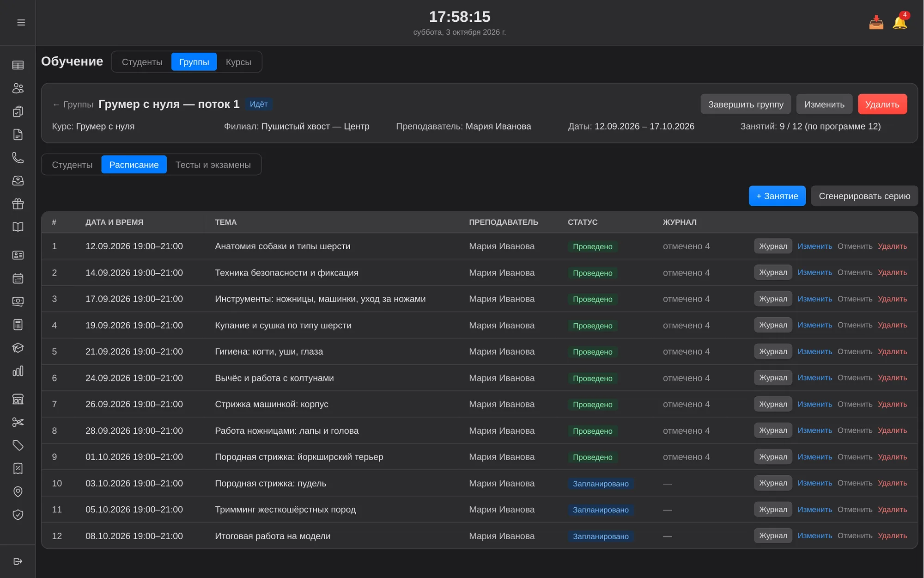Open notifications bell with badge 4
Image resolution: width=924 pixels, height=578 pixels.
[x=900, y=22]
